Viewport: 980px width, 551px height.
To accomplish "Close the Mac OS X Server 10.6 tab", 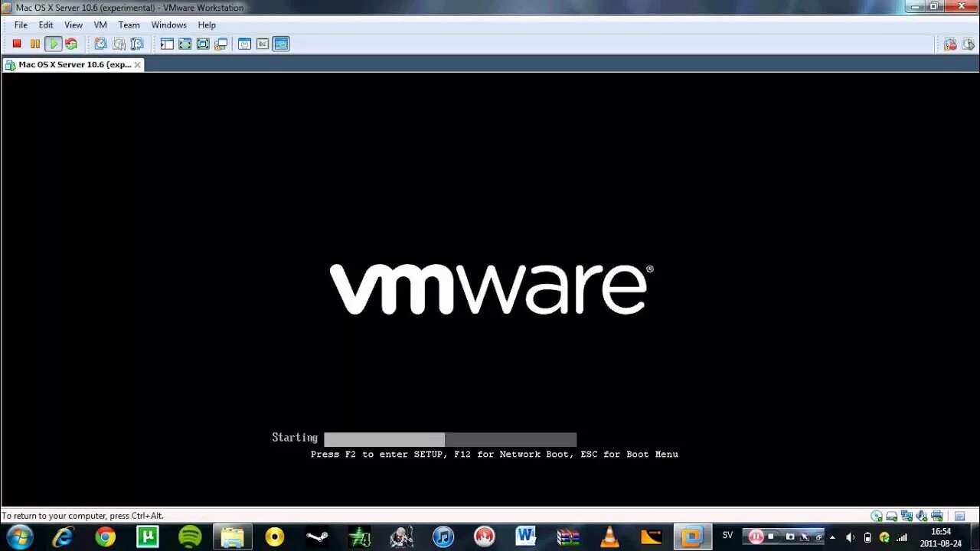I will click(138, 65).
